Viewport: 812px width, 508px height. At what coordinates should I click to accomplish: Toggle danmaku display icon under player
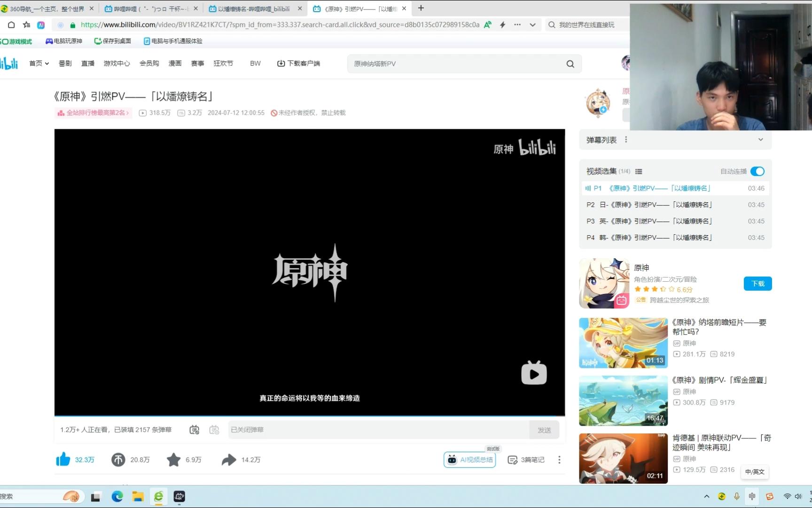coord(194,429)
